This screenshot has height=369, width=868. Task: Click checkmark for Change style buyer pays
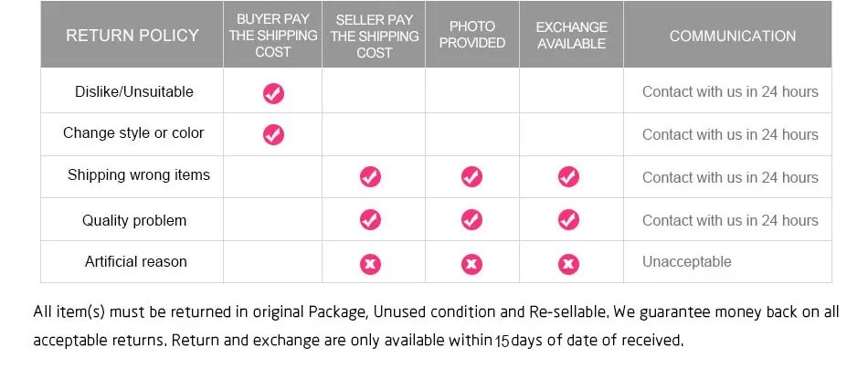pos(273,134)
